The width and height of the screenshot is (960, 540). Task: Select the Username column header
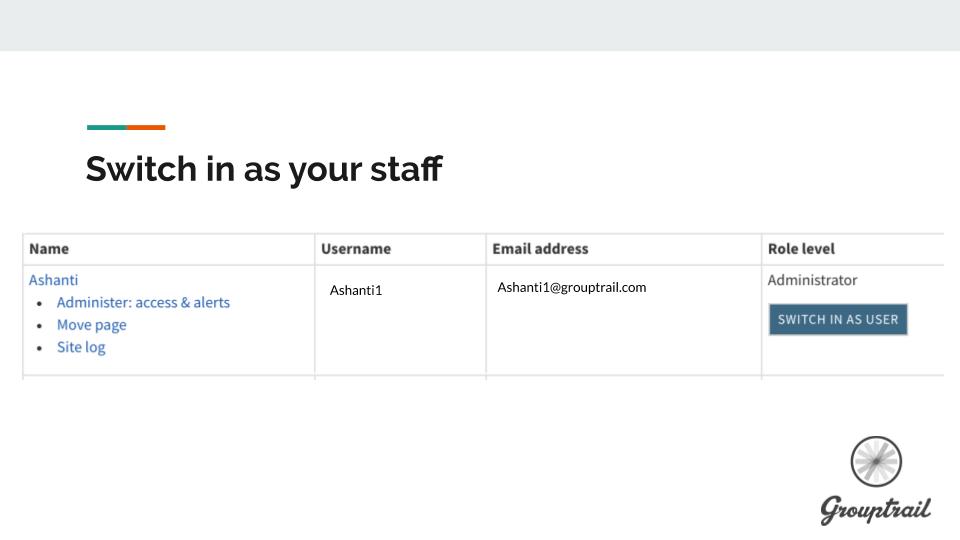[x=355, y=249]
